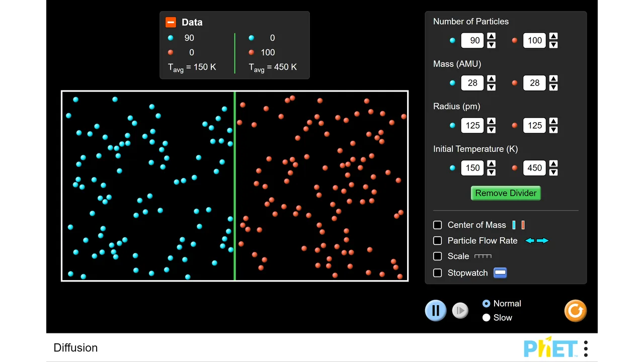The width and height of the screenshot is (644, 362).
Task: Click the cyan particle count field 90
Action: pyautogui.click(x=472, y=40)
